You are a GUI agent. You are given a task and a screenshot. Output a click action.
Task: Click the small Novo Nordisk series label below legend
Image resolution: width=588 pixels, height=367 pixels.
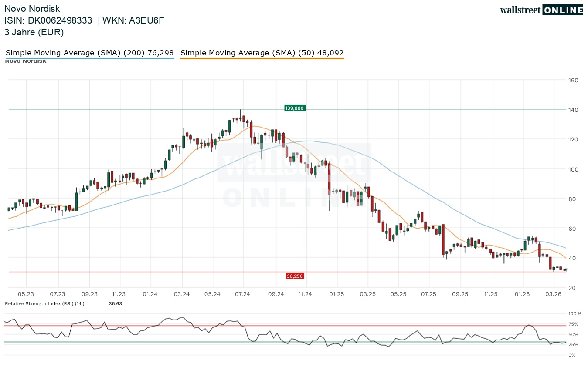coord(25,61)
